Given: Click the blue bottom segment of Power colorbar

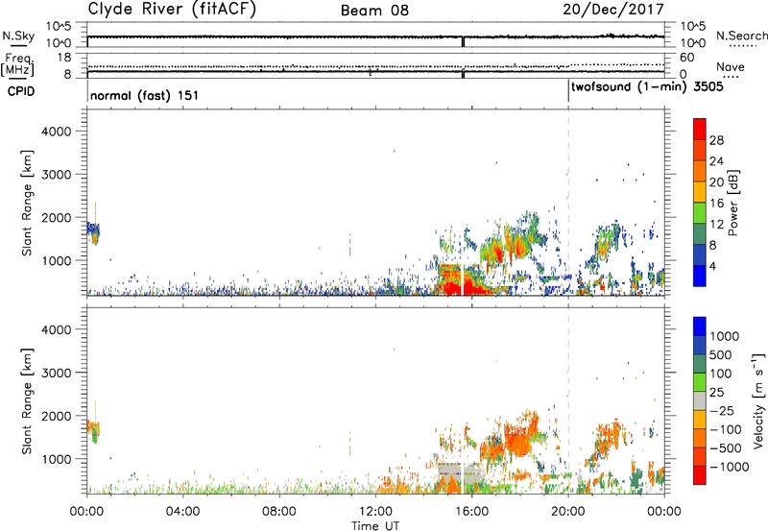Looking at the screenshot, I should click(x=700, y=277).
